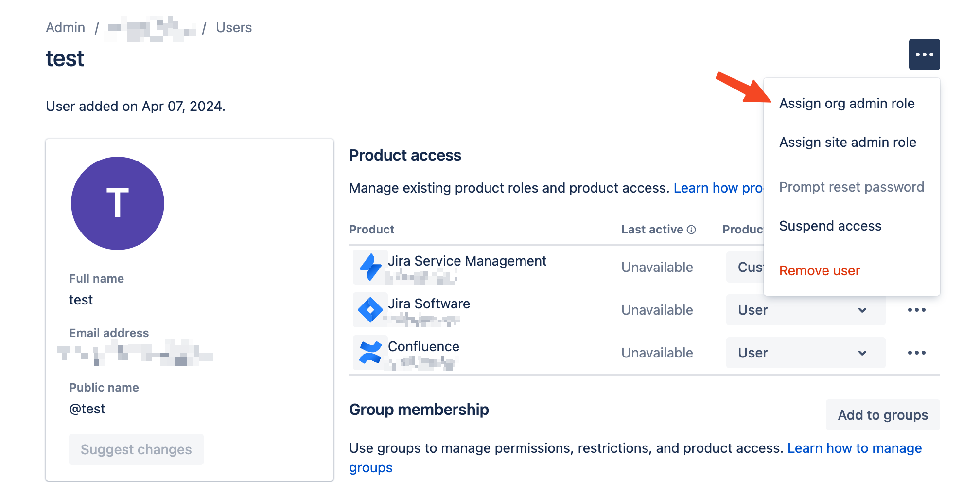Open the Learn how to manage groups link

[854, 448]
